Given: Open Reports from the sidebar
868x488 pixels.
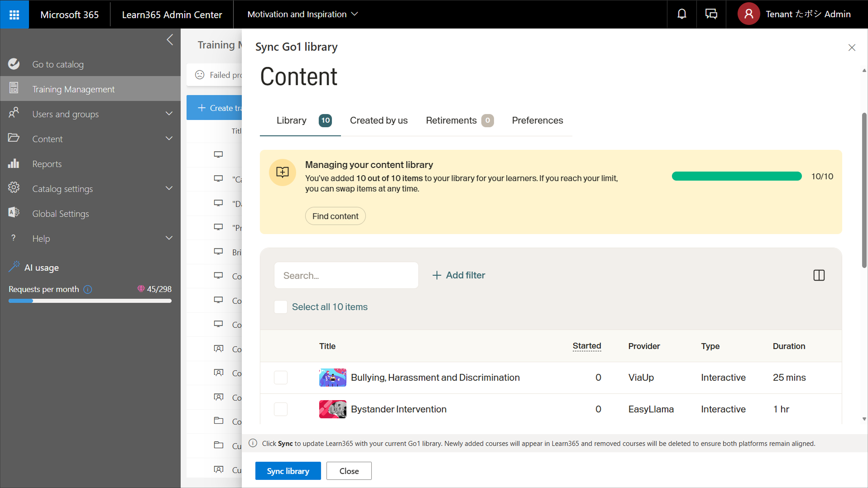Looking at the screenshot, I should (47, 164).
